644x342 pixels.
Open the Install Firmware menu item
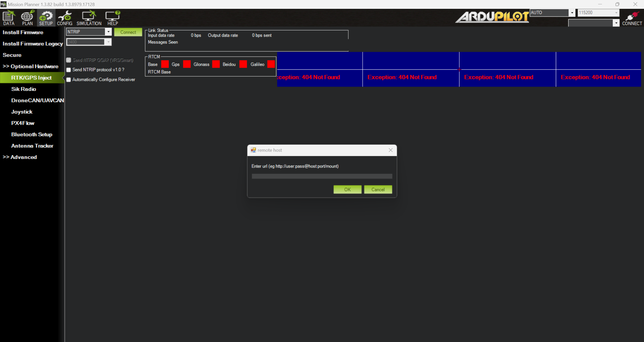point(23,32)
